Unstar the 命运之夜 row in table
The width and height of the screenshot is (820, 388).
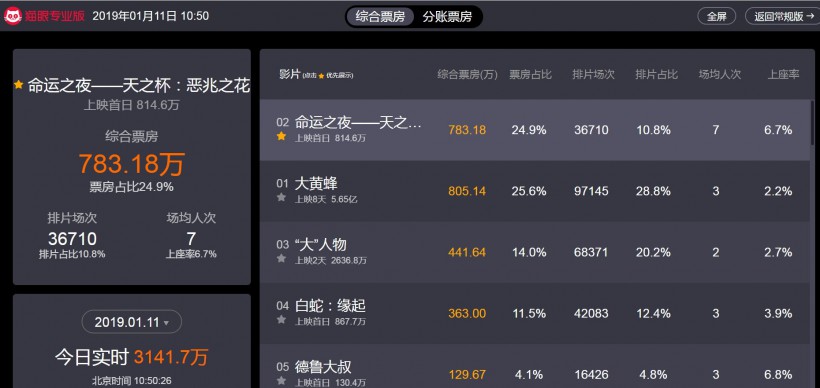(281, 136)
